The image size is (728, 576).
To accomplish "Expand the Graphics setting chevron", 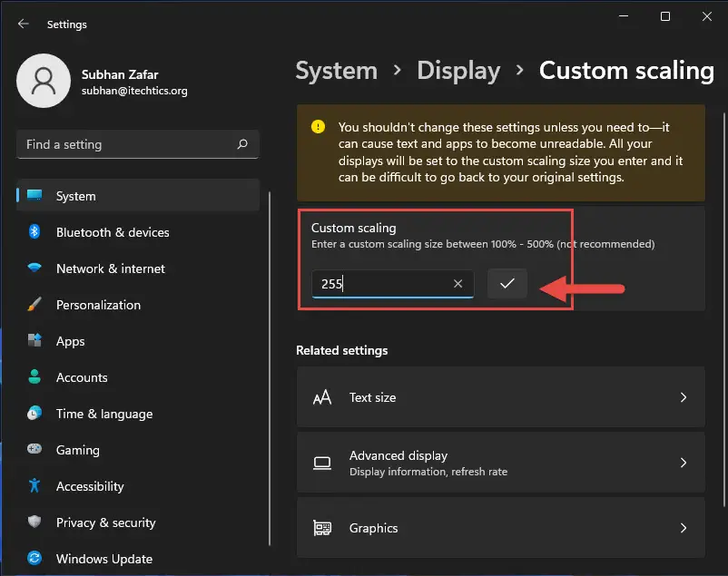I will tap(684, 528).
